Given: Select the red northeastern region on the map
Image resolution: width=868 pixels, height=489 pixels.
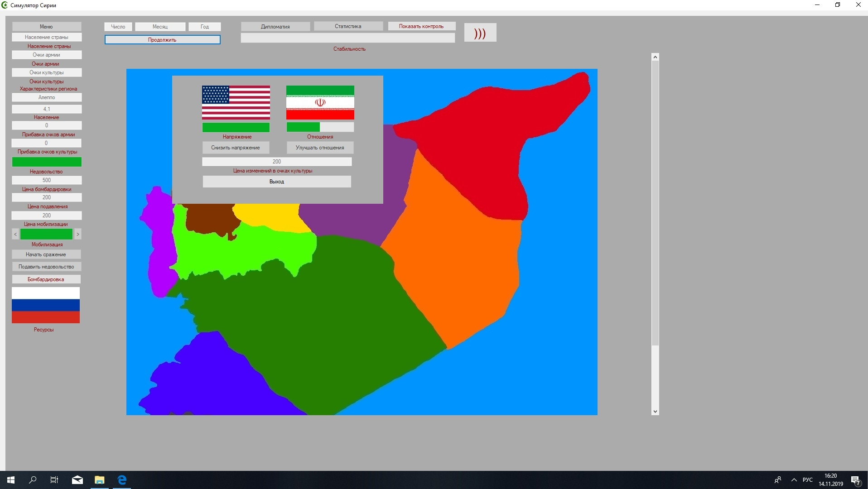Looking at the screenshot, I should [480, 145].
